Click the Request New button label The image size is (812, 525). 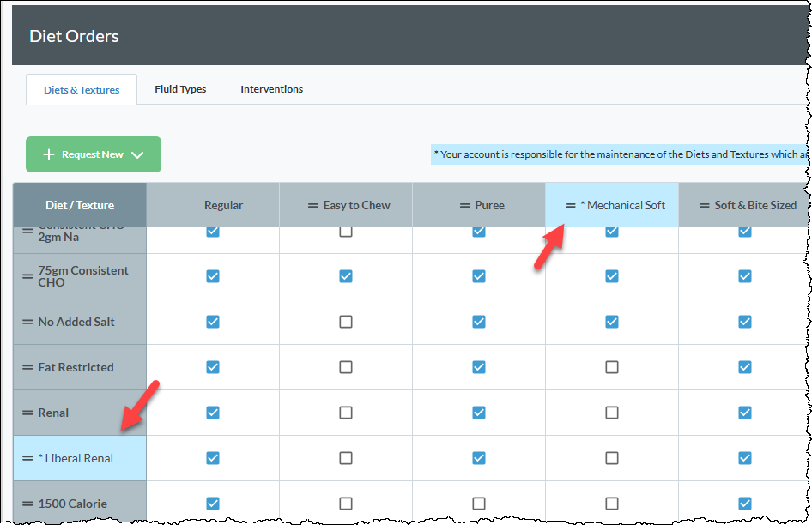tap(93, 154)
